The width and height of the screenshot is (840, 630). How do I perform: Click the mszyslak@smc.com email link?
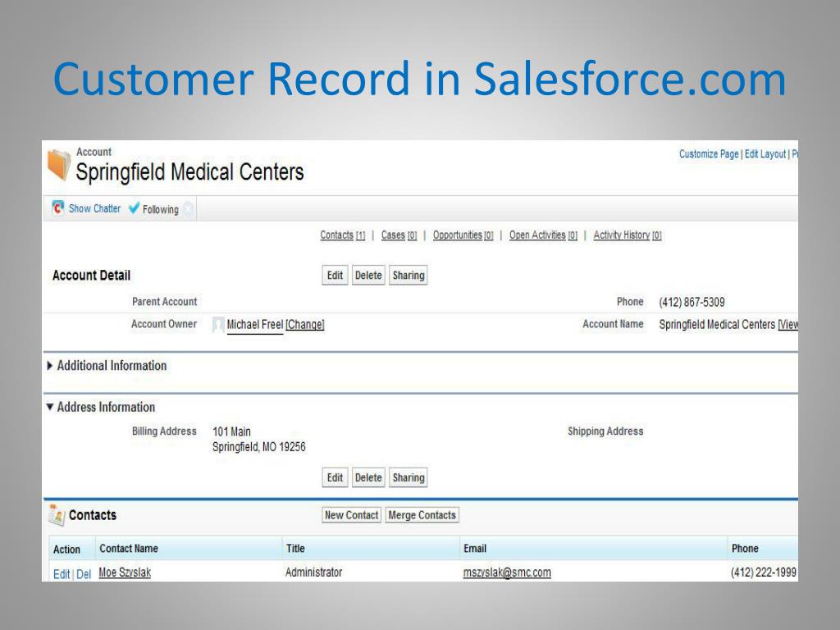507,572
